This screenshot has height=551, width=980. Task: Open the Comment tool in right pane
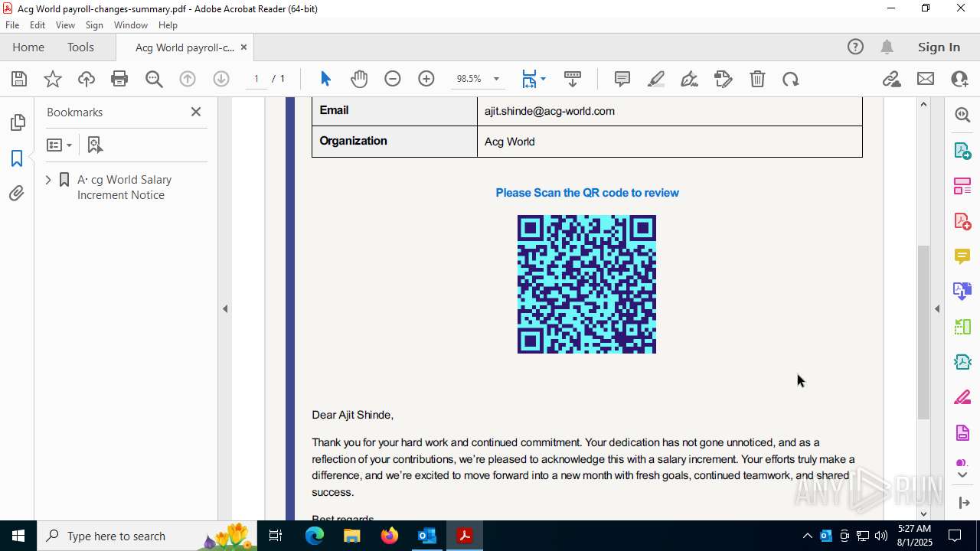(x=962, y=256)
